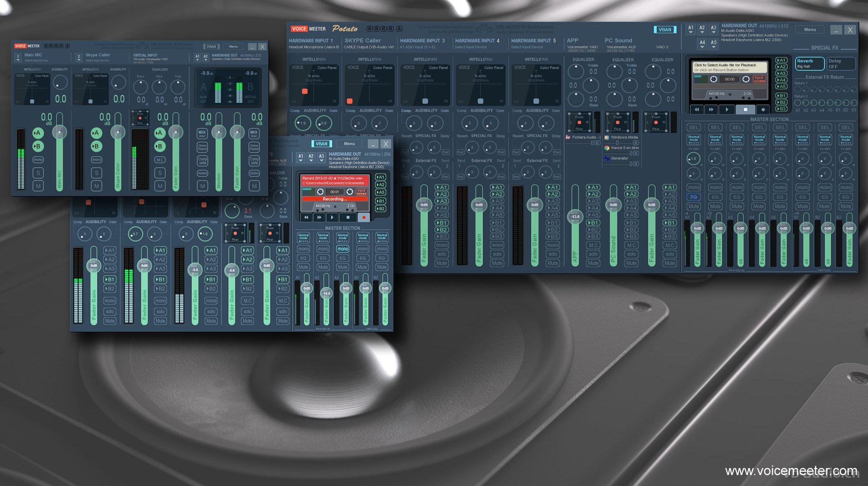Image resolution: width=868 pixels, height=486 pixels.
Task: Click the red input indicator on Potato cassette
Action: pos(759,78)
